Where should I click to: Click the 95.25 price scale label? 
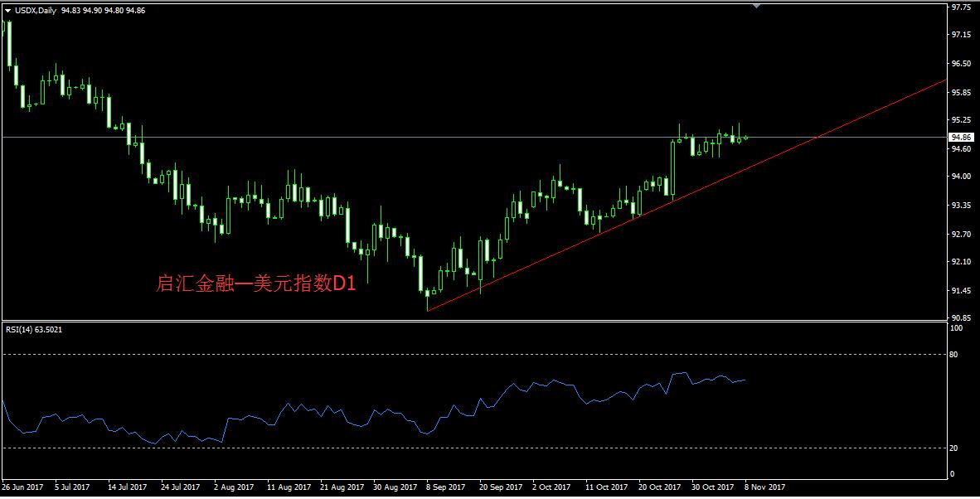[961, 120]
